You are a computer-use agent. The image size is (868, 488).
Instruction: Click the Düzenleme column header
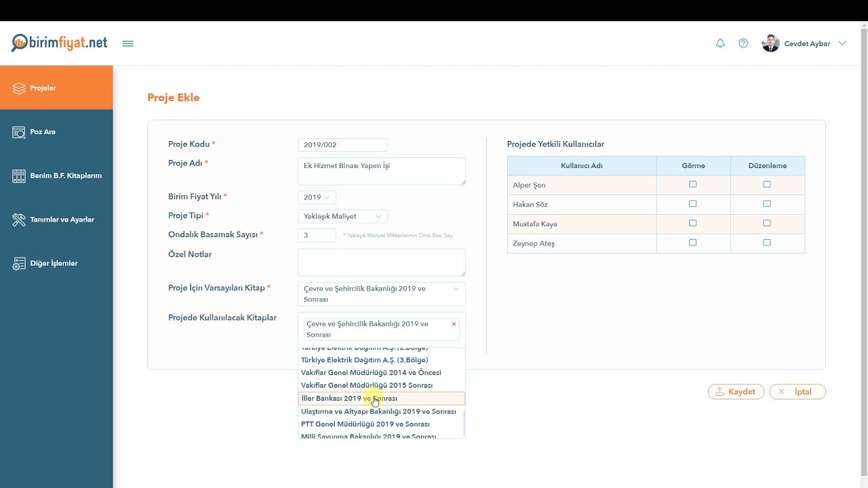click(x=768, y=166)
